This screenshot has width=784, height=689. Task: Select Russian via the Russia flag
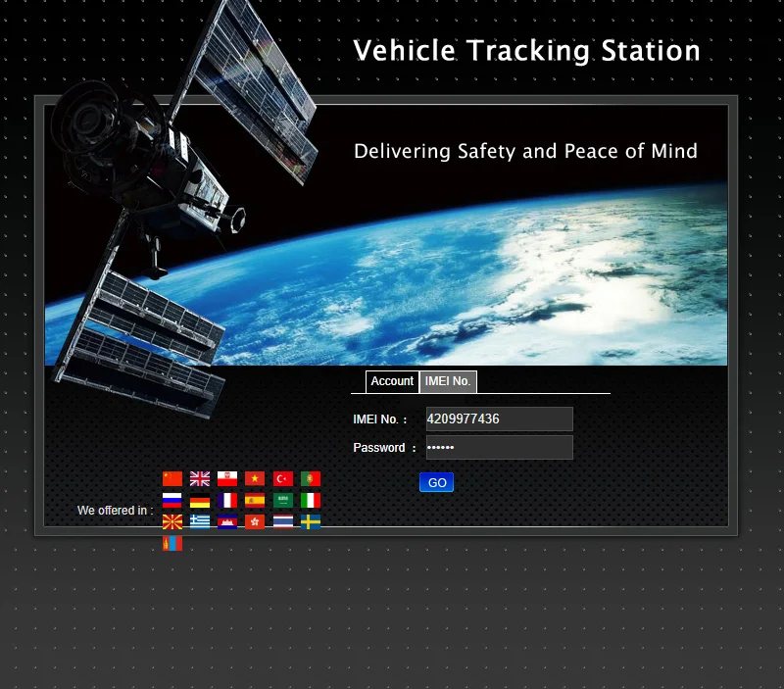(172, 501)
